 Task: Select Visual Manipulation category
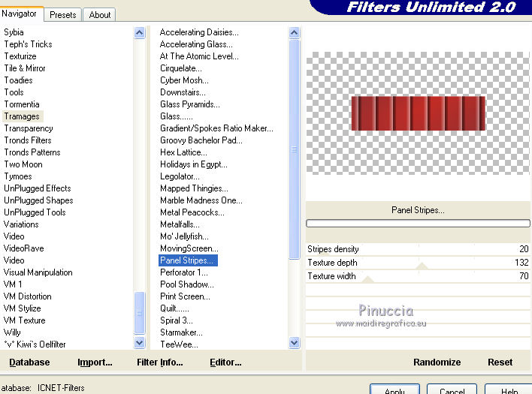click(38, 272)
